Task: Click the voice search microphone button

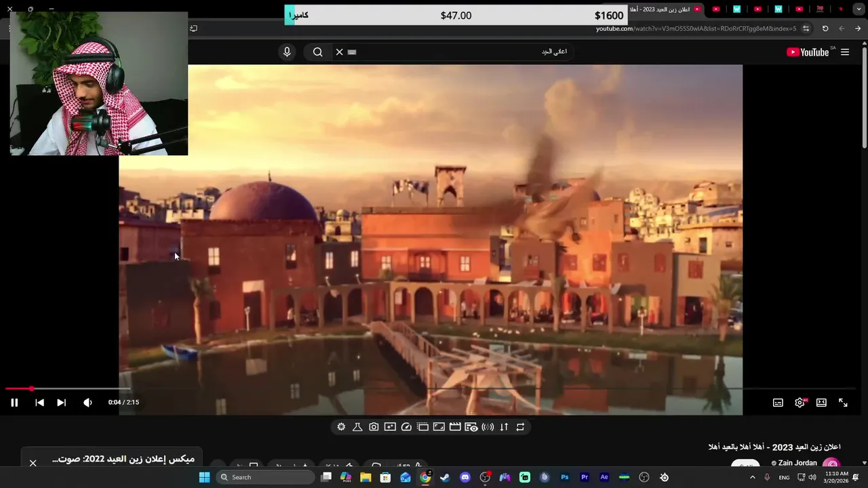Action: click(287, 52)
